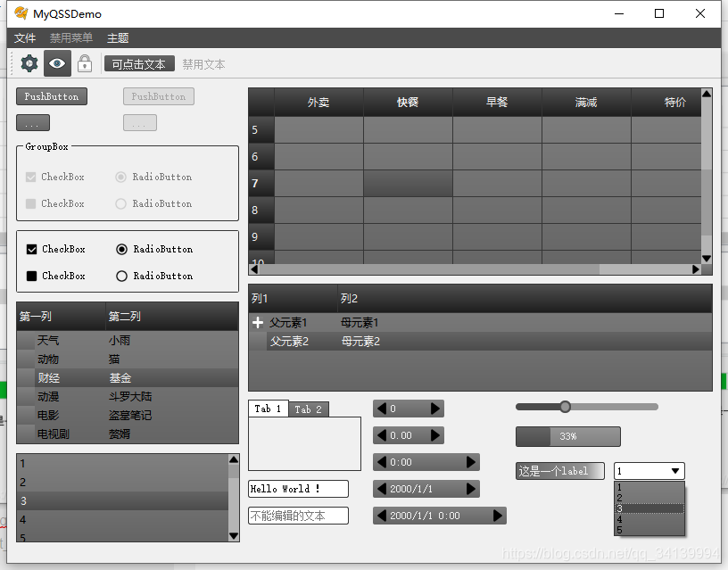Select the enabled unchecked RadioButton

(x=121, y=277)
